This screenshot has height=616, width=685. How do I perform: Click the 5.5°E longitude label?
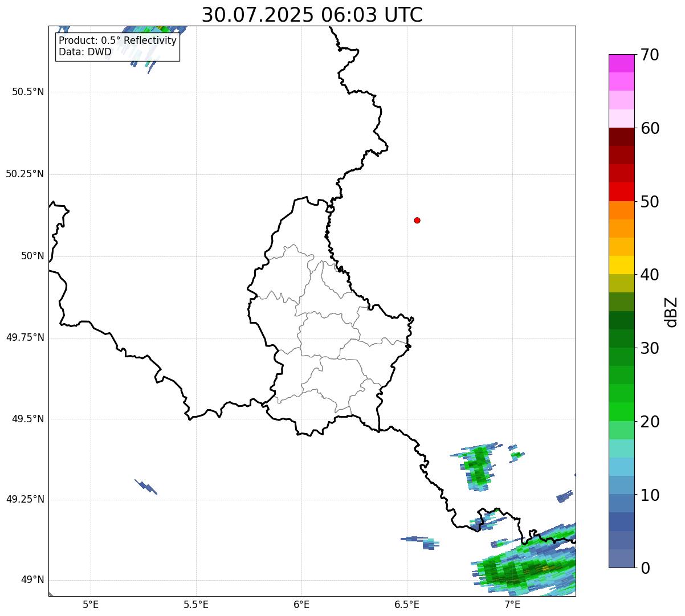point(196,604)
